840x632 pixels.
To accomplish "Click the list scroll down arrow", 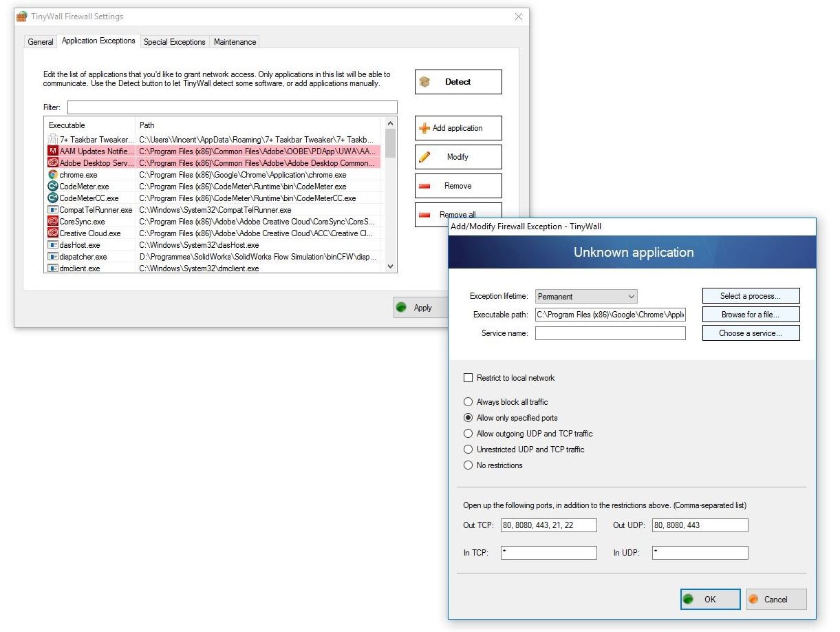I will click(x=391, y=266).
